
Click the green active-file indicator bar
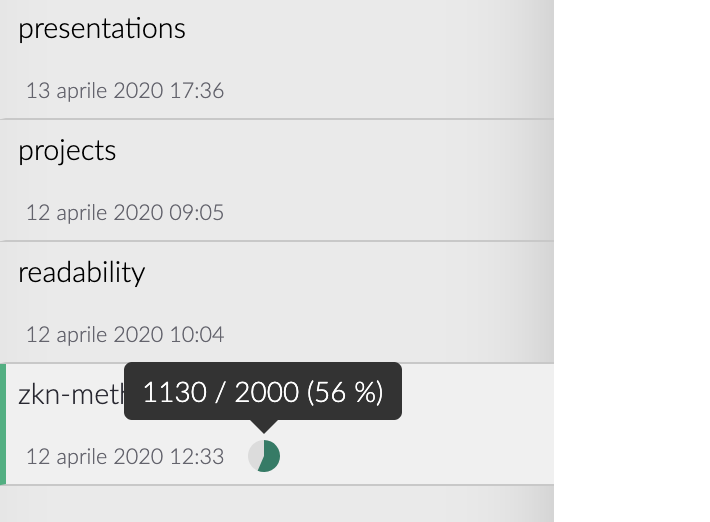[3, 424]
